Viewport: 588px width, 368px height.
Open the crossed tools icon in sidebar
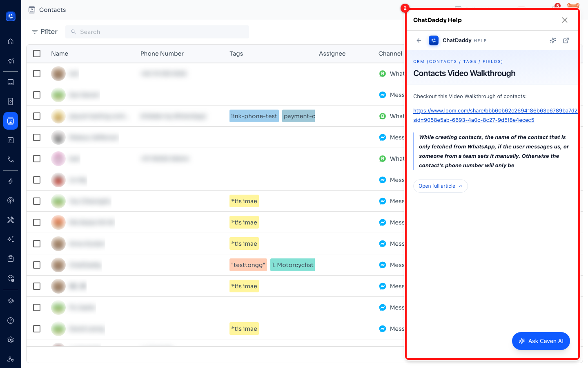[11, 220]
